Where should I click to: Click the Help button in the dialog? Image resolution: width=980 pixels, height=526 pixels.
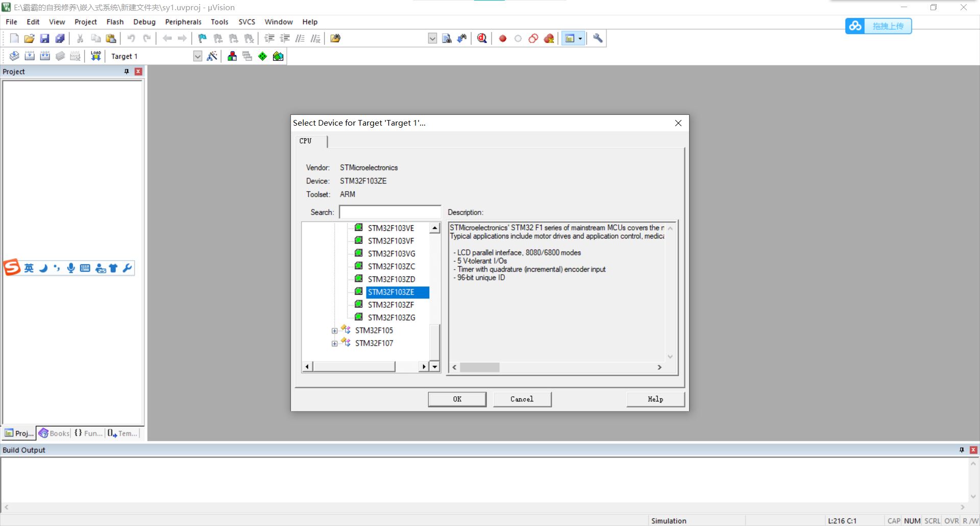tap(655, 399)
